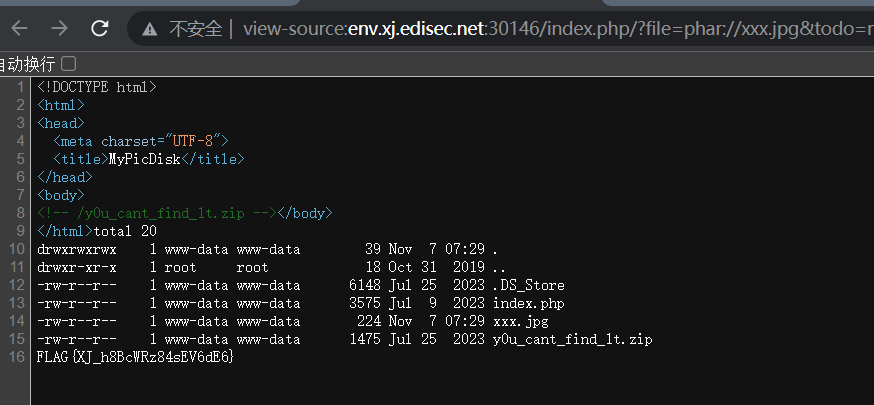Click the browser back arrow
The width and height of the screenshot is (874, 405).
click(x=19, y=28)
